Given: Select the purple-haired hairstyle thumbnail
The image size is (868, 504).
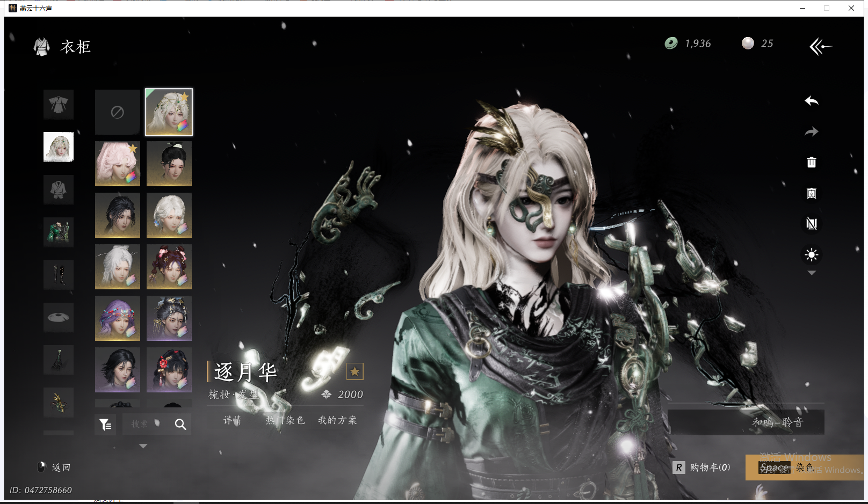Looking at the screenshot, I should click(118, 318).
